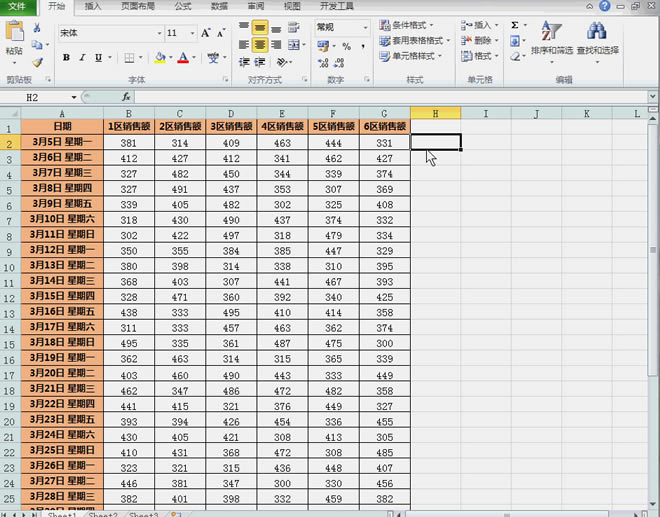Open the 条件格式 conditional formatting dropdown
The height and width of the screenshot is (517, 660).
click(x=414, y=25)
